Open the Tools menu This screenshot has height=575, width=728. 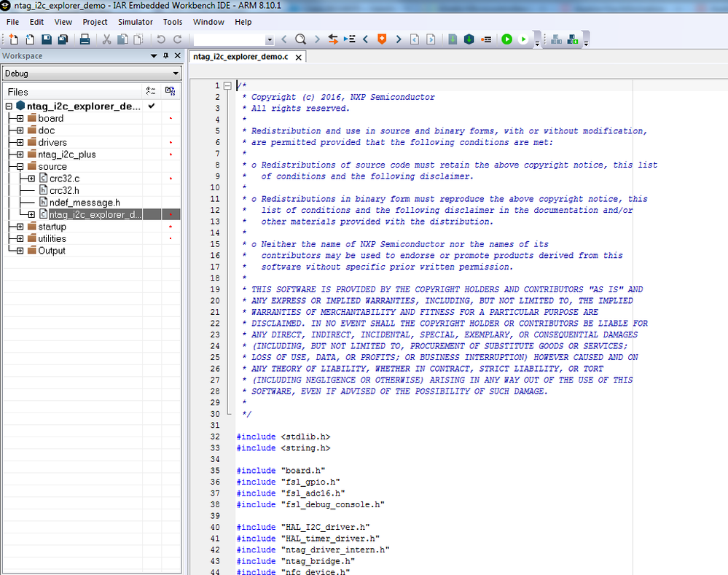pyautogui.click(x=172, y=22)
